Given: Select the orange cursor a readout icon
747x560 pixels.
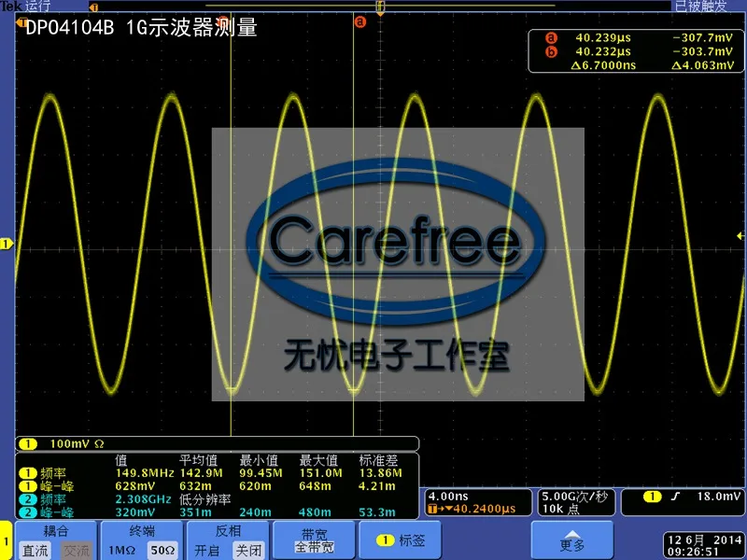Looking at the screenshot, I should pos(551,37).
